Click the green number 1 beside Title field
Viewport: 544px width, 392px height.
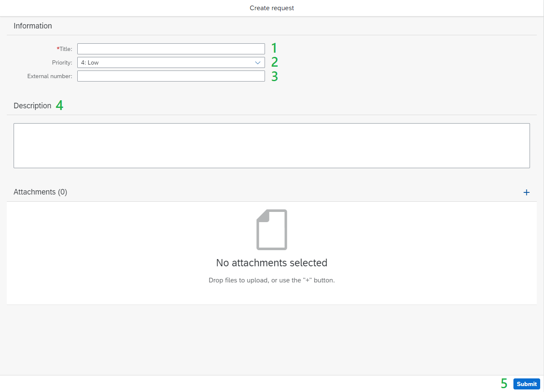coord(274,48)
